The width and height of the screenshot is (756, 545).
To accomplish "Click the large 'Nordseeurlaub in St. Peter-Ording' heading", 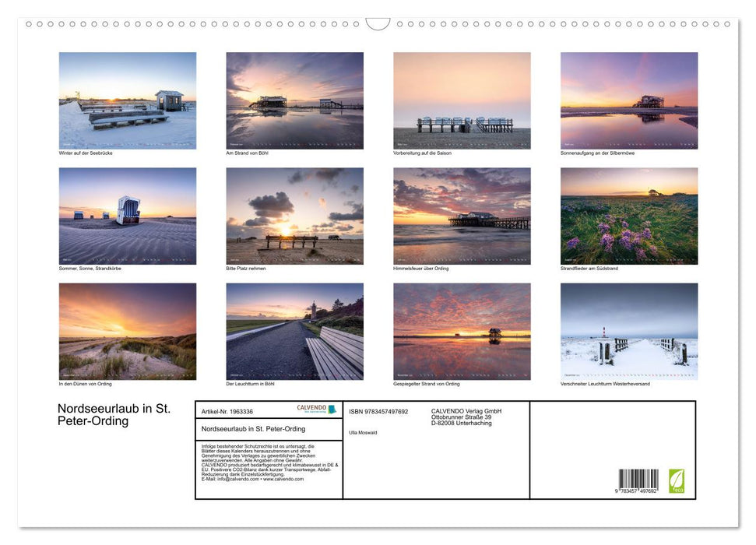I will click(114, 415).
